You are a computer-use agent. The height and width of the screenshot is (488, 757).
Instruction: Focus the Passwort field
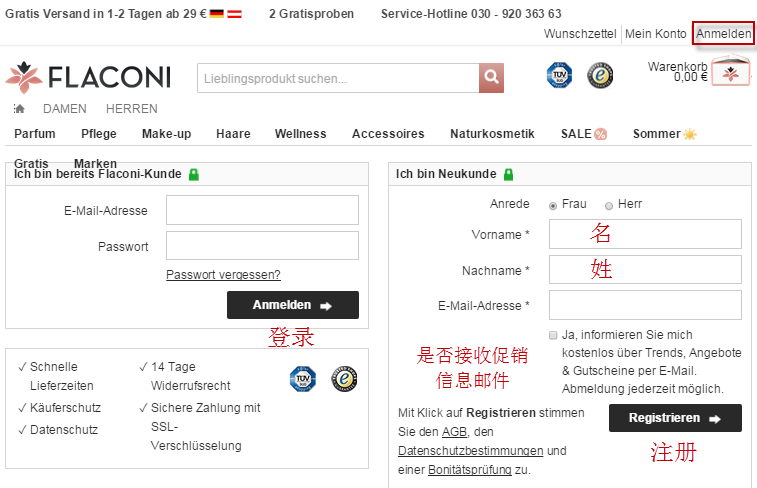point(262,246)
